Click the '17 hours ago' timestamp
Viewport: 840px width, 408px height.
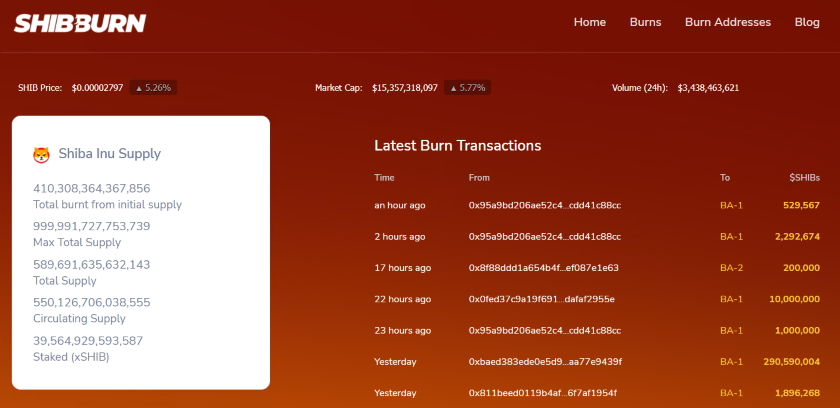point(402,268)
